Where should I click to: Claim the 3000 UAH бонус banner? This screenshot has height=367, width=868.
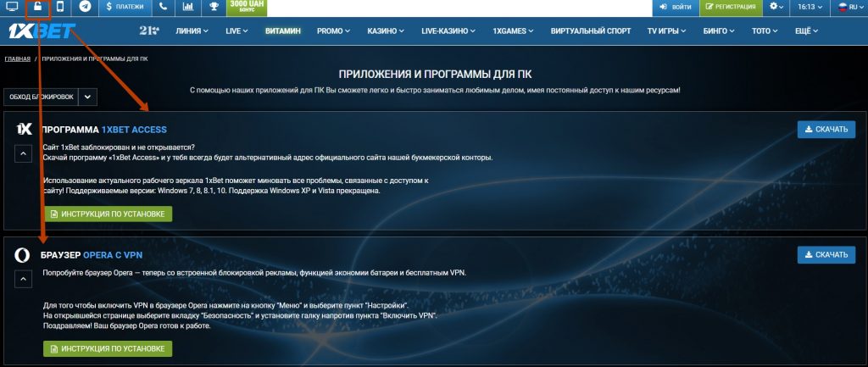click(247, 7)
